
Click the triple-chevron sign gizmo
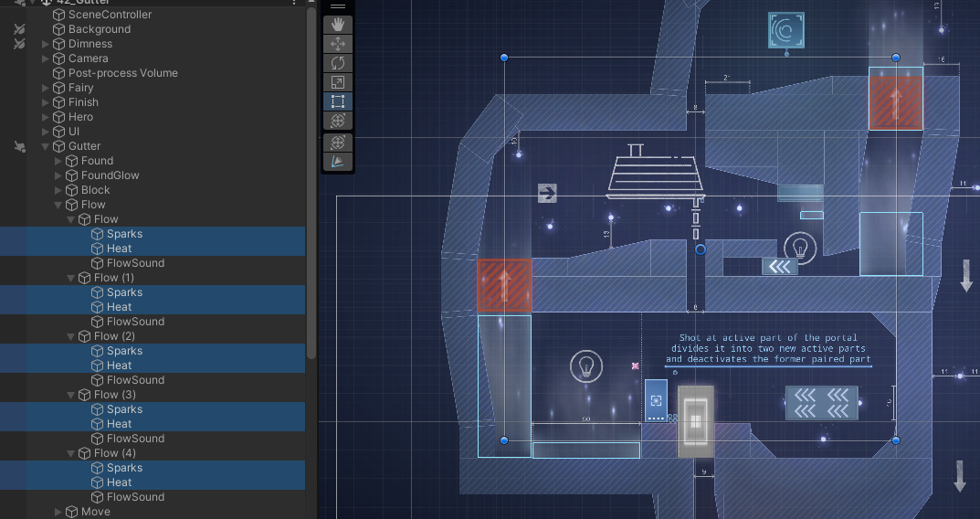pyautogui.click(x=779, y=267)
